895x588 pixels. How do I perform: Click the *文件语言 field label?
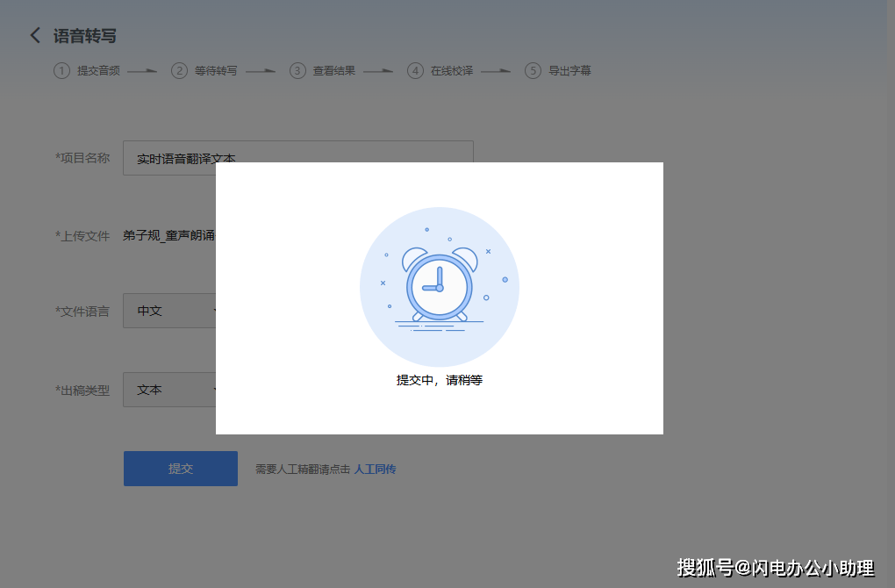pos(82,312)
